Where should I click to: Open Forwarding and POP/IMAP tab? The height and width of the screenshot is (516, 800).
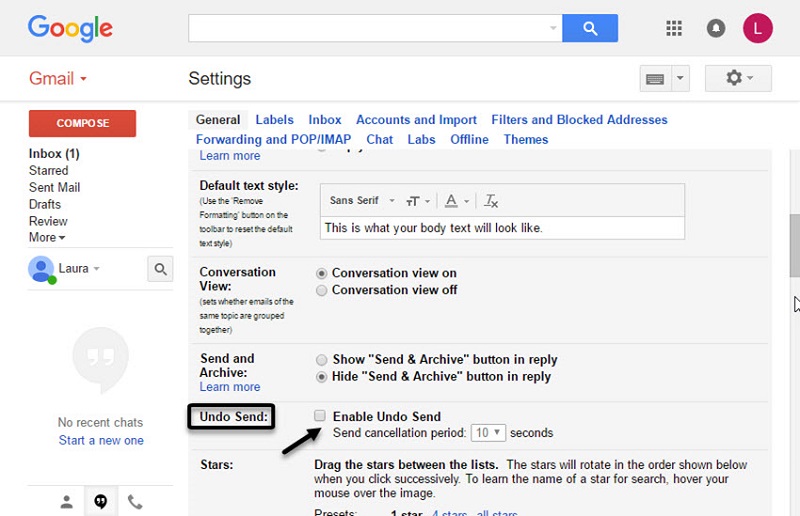[x=273, y=140]
